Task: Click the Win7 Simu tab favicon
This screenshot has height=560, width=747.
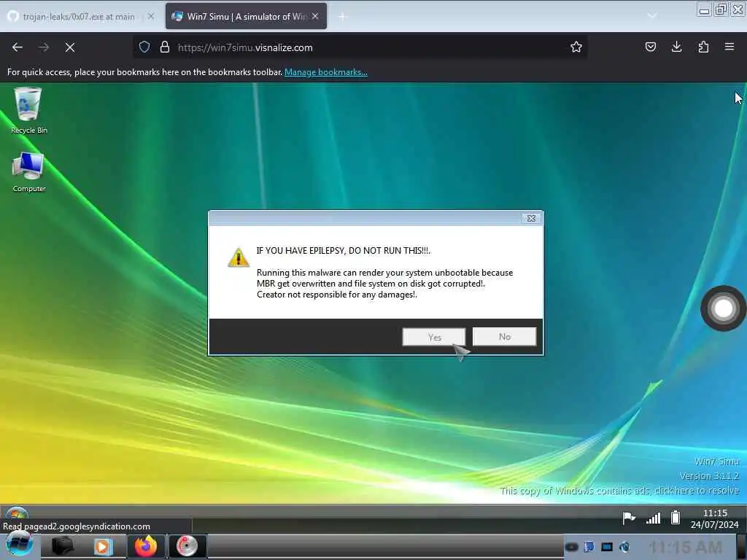Action: click(x=177, y=17)
